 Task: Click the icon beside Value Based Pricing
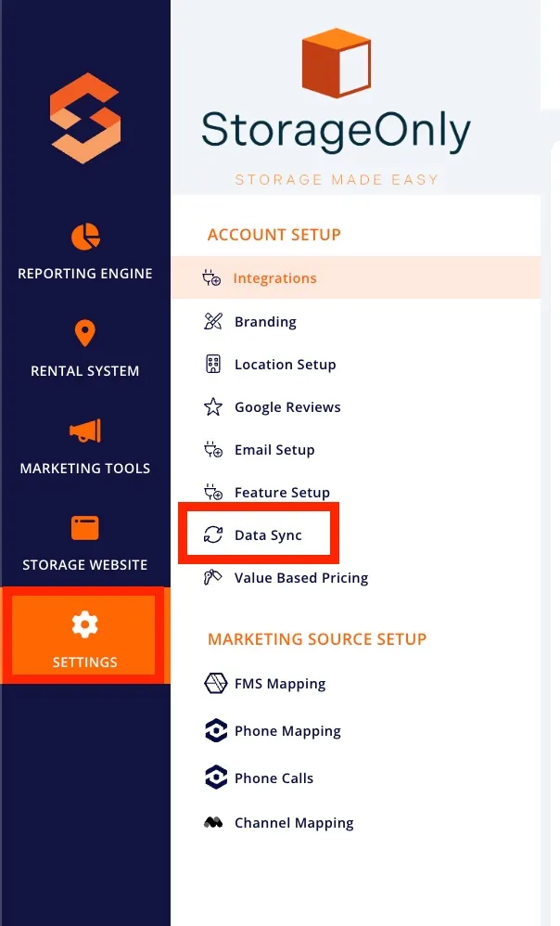point(213,577)
